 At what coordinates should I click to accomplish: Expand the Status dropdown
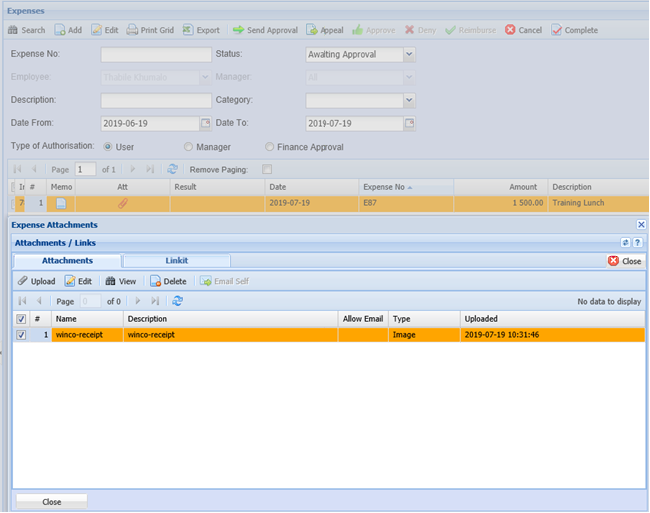409,54
